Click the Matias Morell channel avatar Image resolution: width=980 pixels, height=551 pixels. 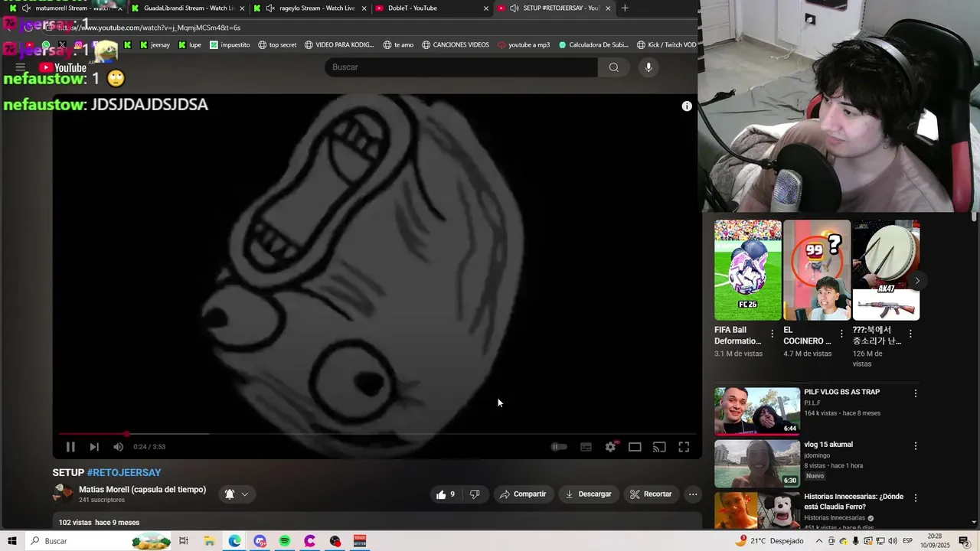coord(63,494)
